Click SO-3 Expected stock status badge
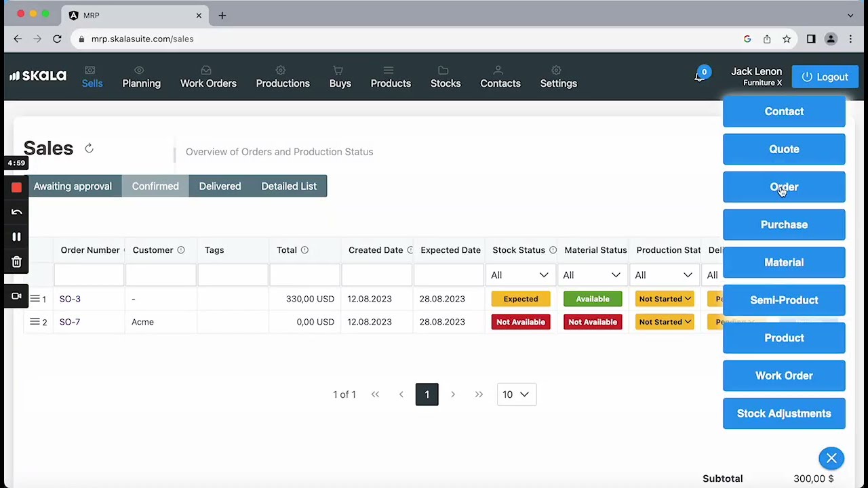Screen dimensions: 868x488 pos(521,299)
